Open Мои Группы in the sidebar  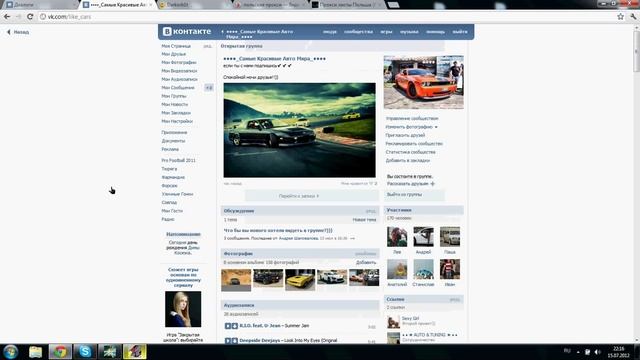(x=174, y=96)
